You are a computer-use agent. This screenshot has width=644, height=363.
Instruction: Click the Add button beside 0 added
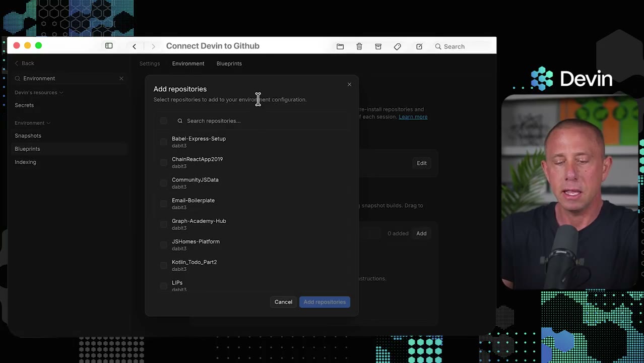coord(421,233)
